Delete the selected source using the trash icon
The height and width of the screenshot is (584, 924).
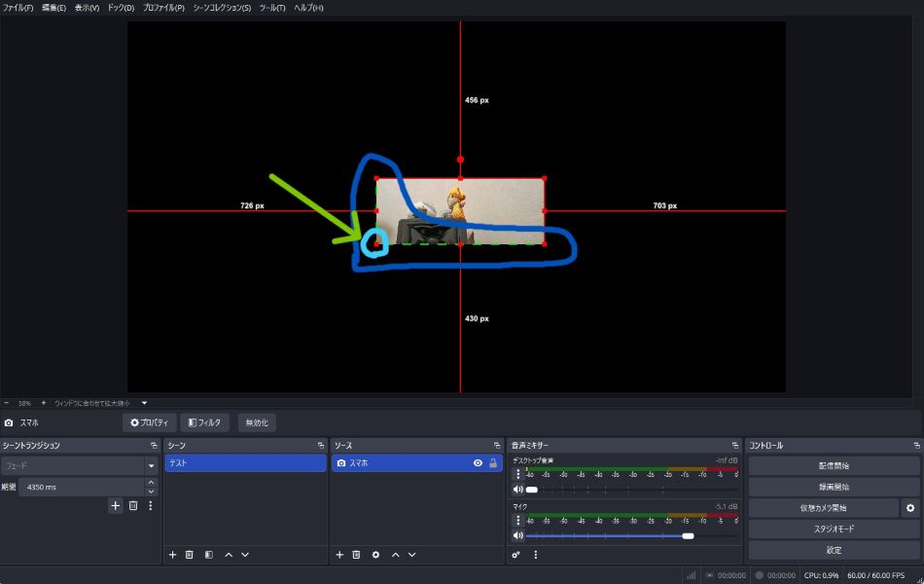click(x=356, y=555)
